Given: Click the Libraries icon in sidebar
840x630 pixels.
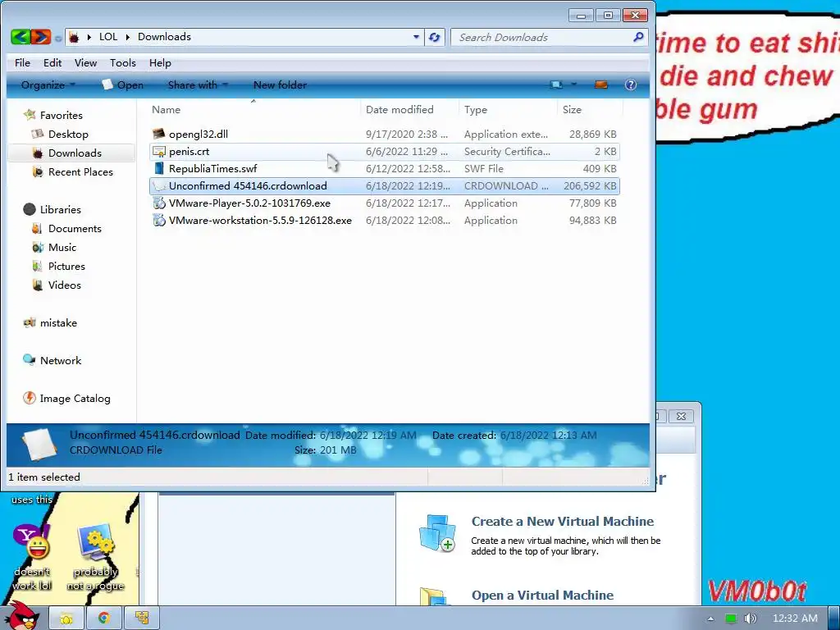Looking at the screenshot, I should click(30, 209).
